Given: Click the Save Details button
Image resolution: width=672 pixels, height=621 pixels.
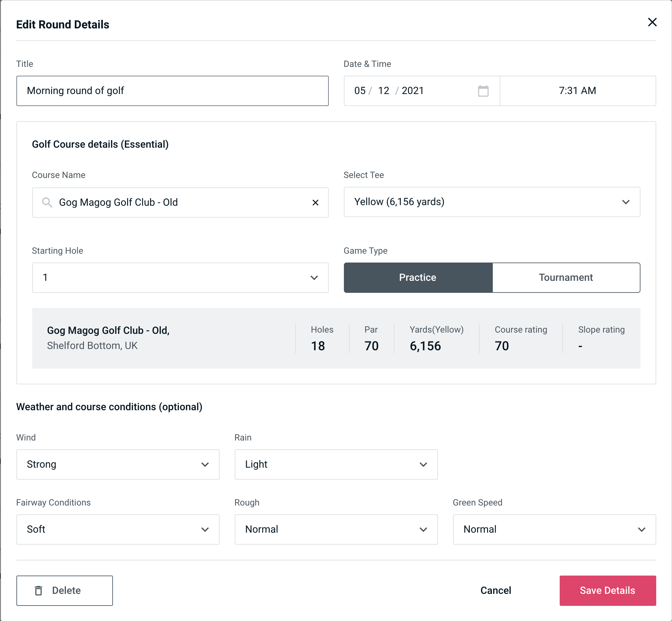Looking at the screenshot, I should click(607, 591).
